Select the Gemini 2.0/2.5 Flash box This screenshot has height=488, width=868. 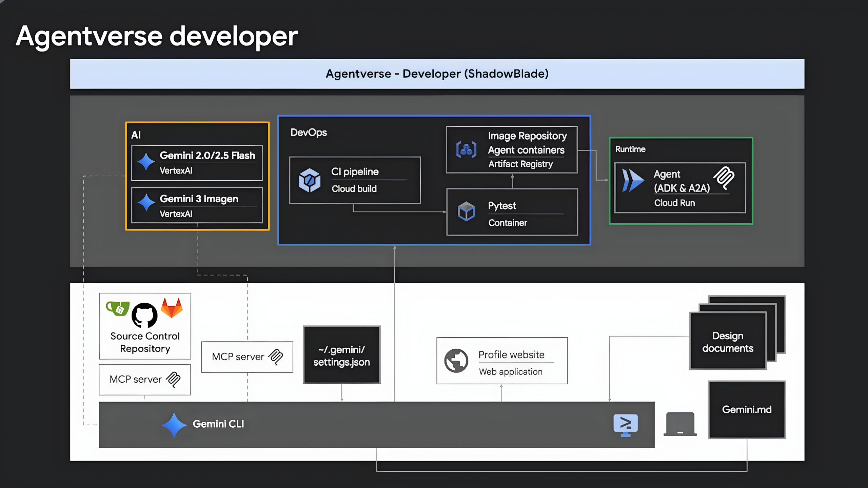[x=197, y=163]
